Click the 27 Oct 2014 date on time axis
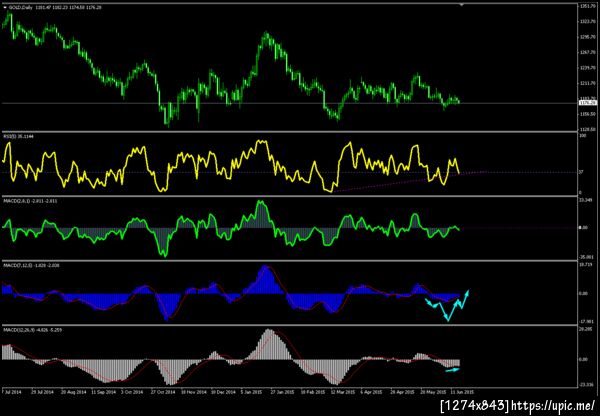The height and width of the screenshot is (416, 600). click(x=163, y=392)
